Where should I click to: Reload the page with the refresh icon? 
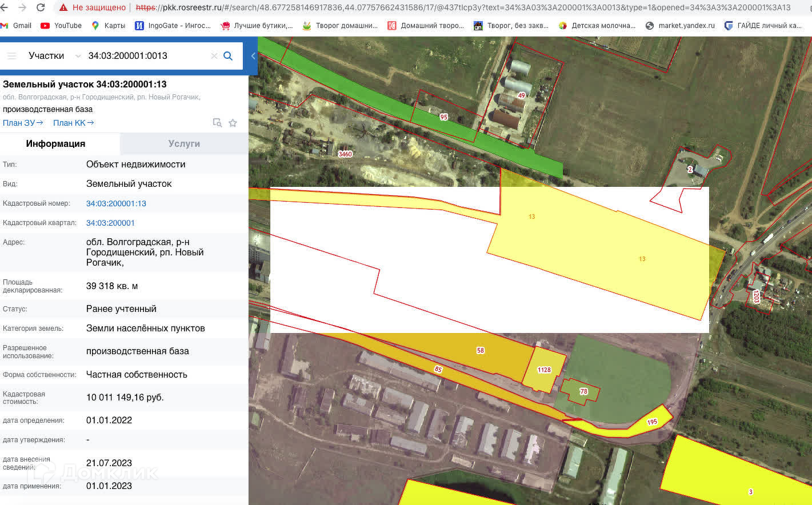pyautogui.click(x=41, y=7)
